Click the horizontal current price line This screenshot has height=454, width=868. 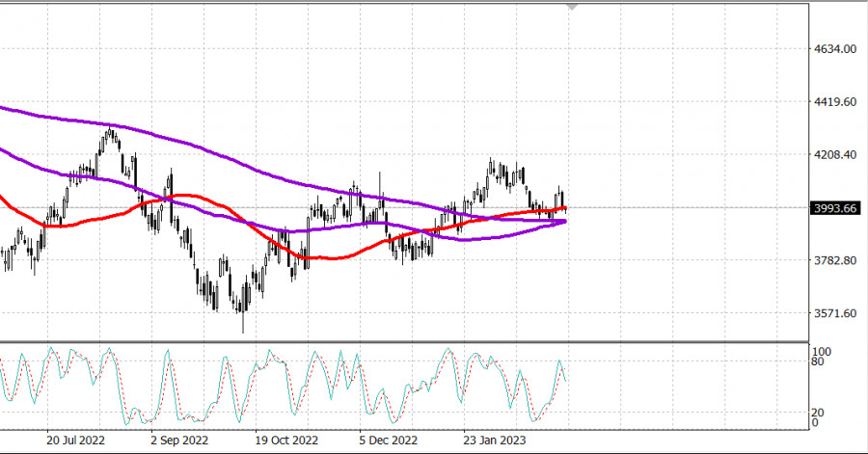tap(675, 207)
